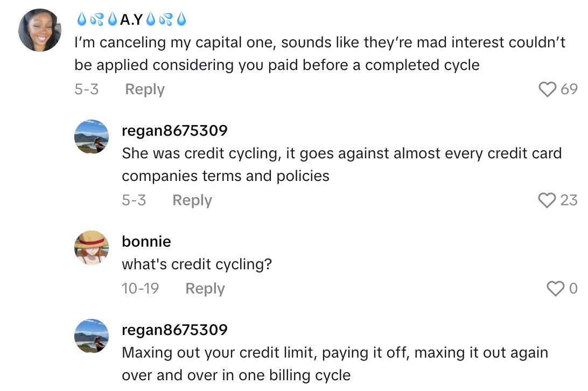Viewport: 588px width, 391px height.
Task: Reply to A.Y's top comment
Action: point(144,89)
